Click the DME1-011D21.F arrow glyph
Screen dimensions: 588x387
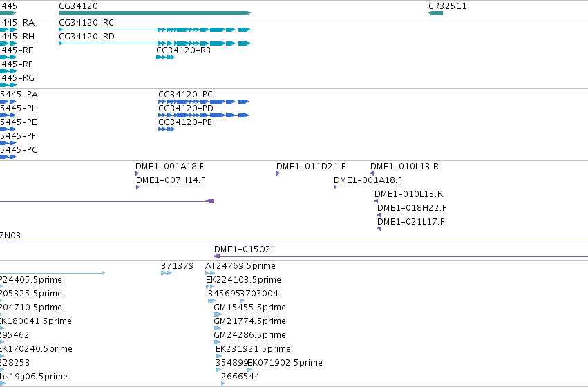[x=278, y=173]
